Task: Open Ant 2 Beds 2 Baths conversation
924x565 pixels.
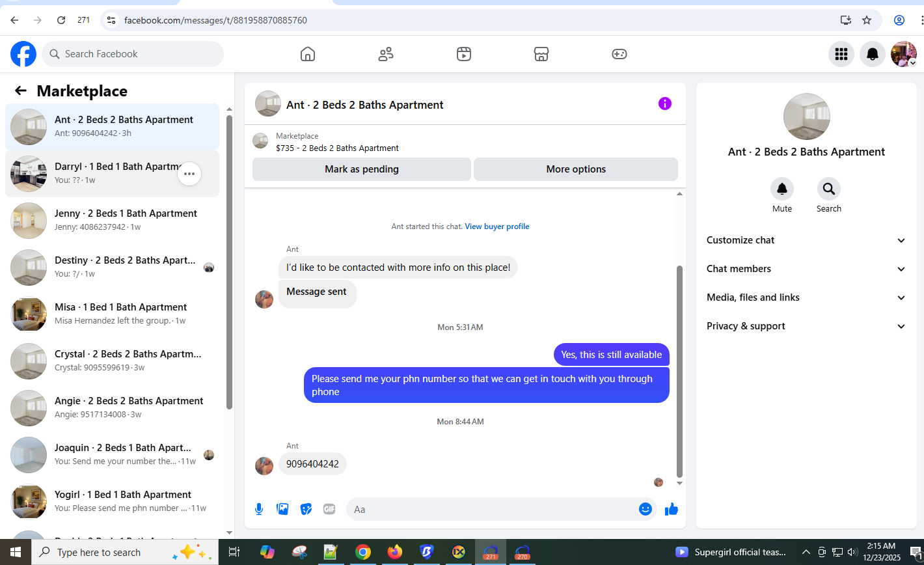Action: point(112,127)
